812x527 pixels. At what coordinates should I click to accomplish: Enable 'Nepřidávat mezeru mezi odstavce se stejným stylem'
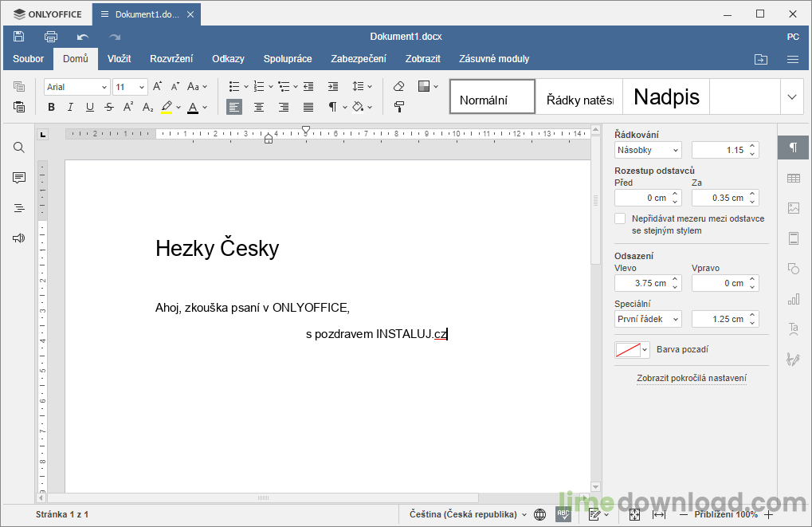click(620, 218)
